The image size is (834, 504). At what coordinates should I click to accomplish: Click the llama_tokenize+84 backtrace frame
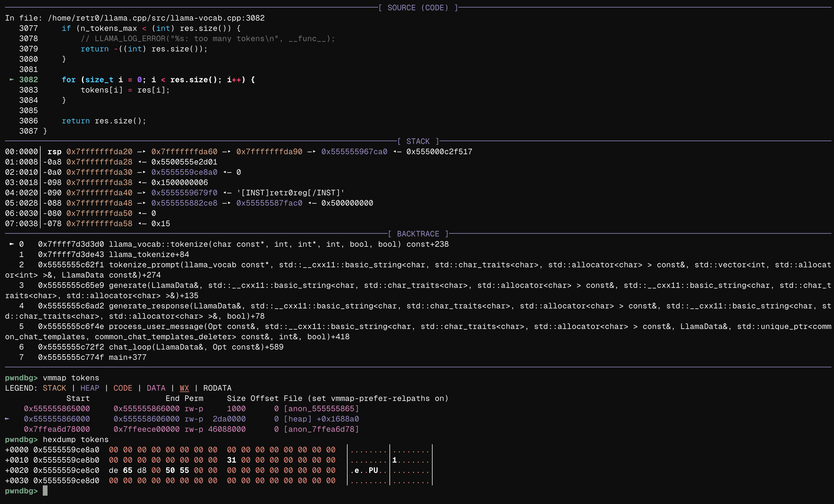pyautogui.click(x=149, y=254)
